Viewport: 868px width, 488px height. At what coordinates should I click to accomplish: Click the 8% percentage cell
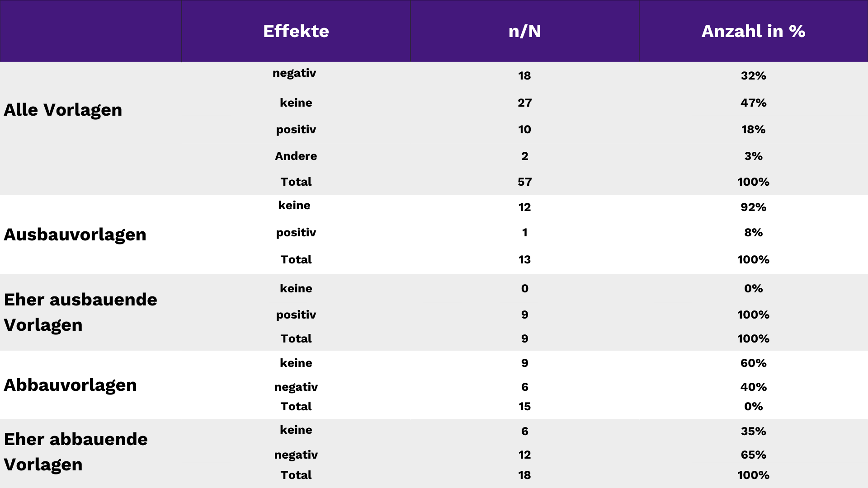coord(753,232)
